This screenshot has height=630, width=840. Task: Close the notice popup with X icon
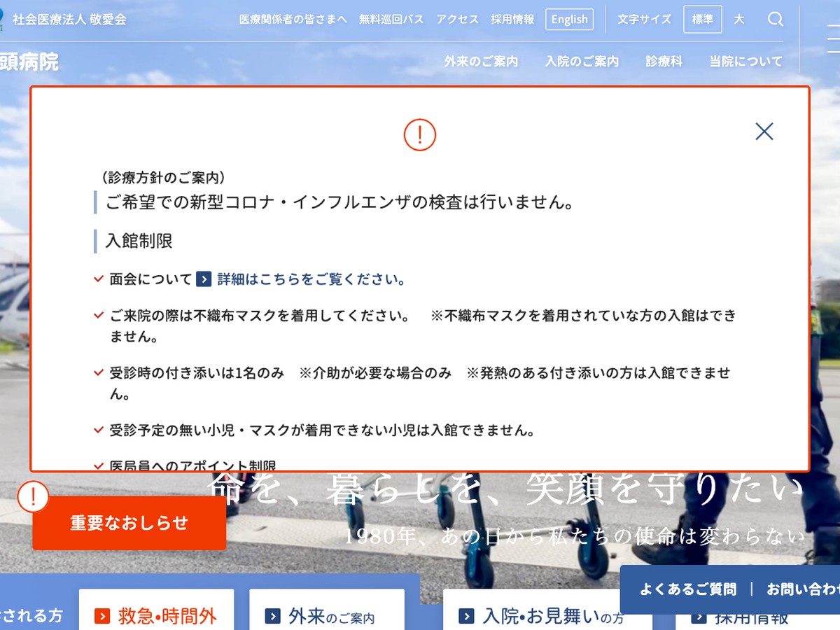pyautogui.click(x=764, y=132)
